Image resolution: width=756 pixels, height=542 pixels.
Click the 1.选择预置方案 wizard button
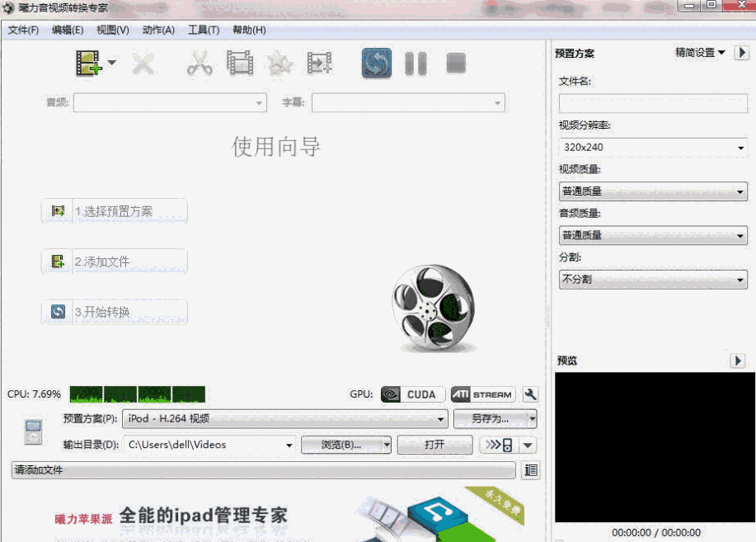tap(114, 211)
